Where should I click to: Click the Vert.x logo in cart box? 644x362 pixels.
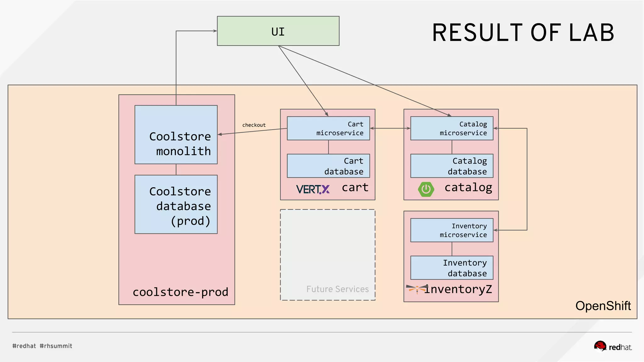tap(313, 189)
